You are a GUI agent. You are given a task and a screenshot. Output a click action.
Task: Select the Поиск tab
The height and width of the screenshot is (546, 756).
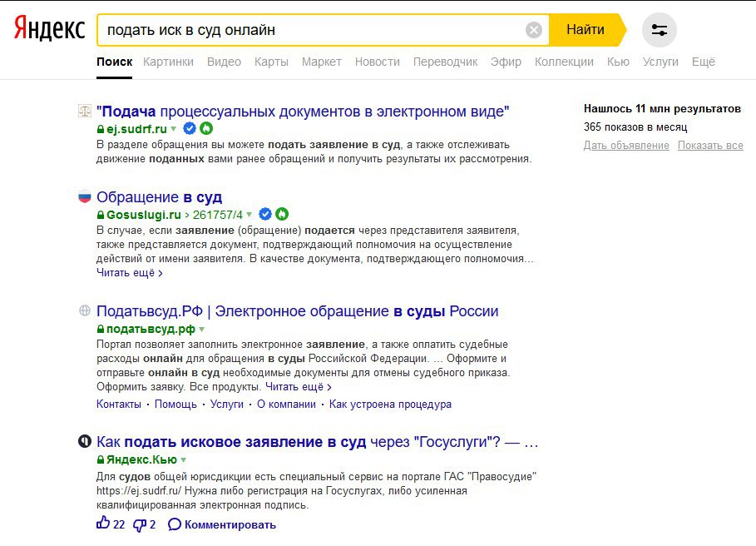point(114,62)
